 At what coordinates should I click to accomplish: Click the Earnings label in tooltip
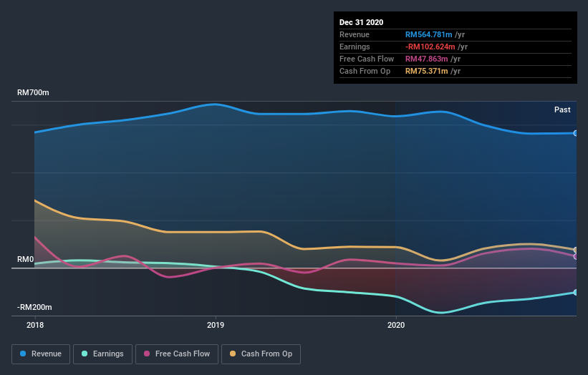click(x=355, y=47)
